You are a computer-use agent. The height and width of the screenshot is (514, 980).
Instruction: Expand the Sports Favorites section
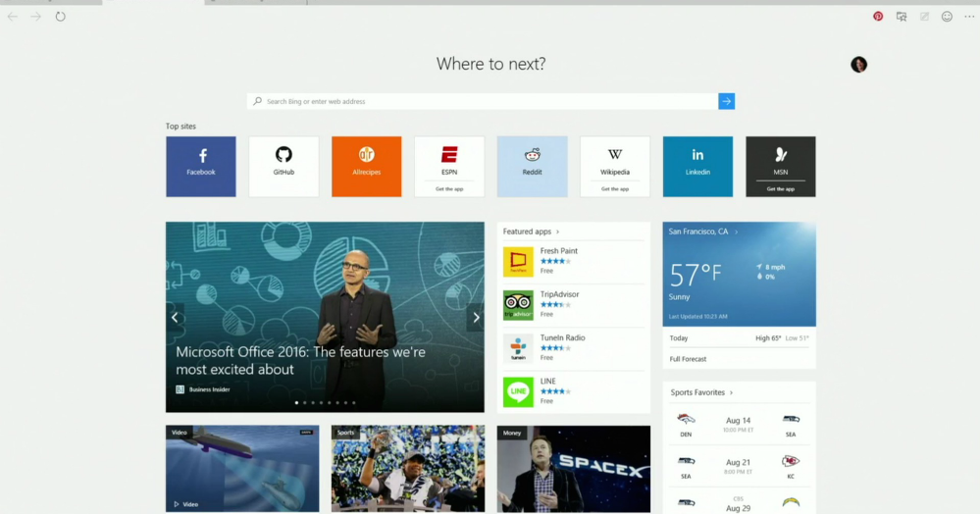point(701,392)
